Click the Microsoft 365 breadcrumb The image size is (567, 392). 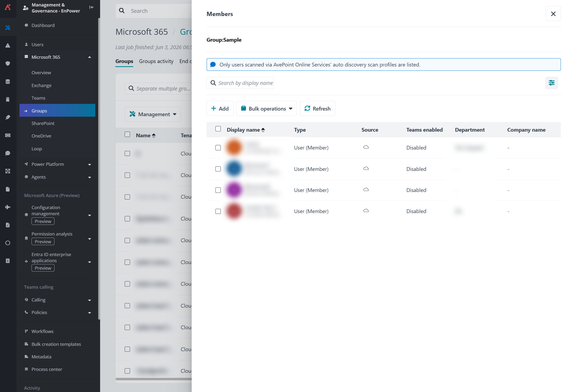click(x=141, y=32)
